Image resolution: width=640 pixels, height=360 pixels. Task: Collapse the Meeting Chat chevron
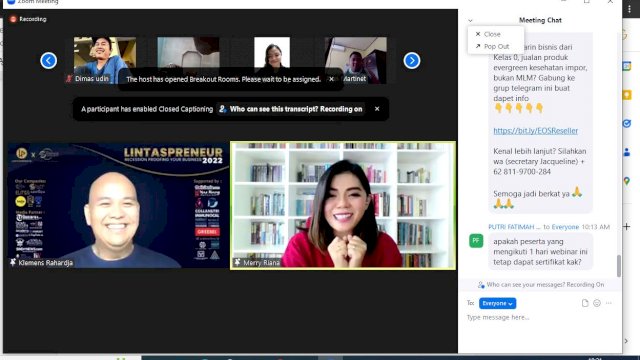470,20
